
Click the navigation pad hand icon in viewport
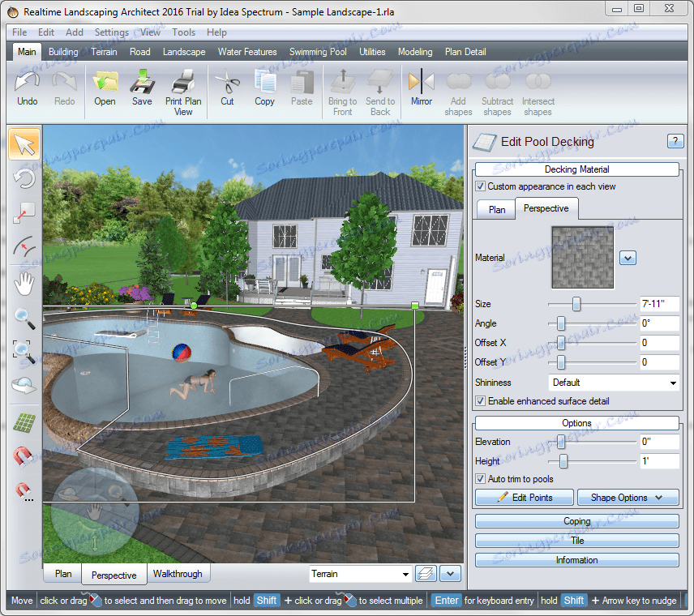94,512
